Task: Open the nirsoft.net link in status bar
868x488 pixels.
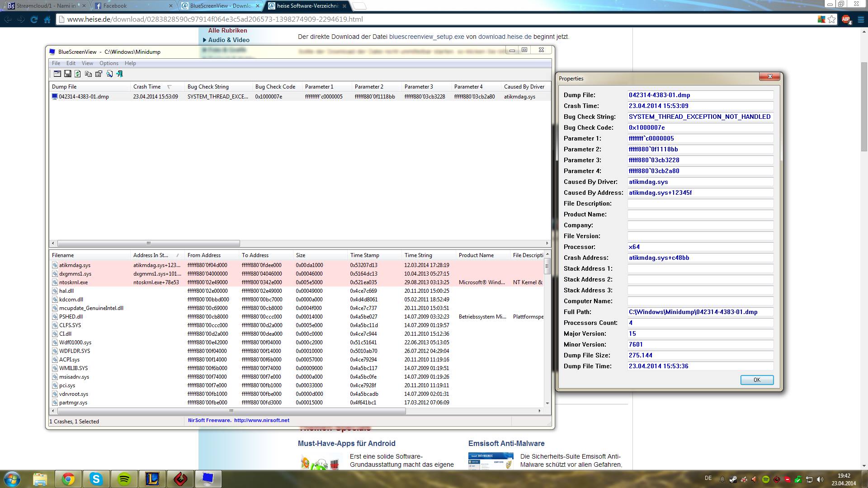Action: [x=261, y=420]
